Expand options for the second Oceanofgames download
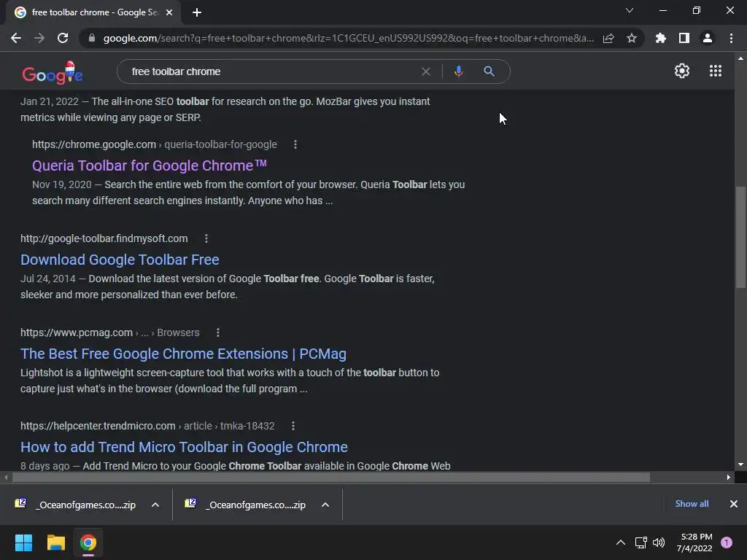The image size is (747, 560). pyautogui.click(x=325, y=505)
